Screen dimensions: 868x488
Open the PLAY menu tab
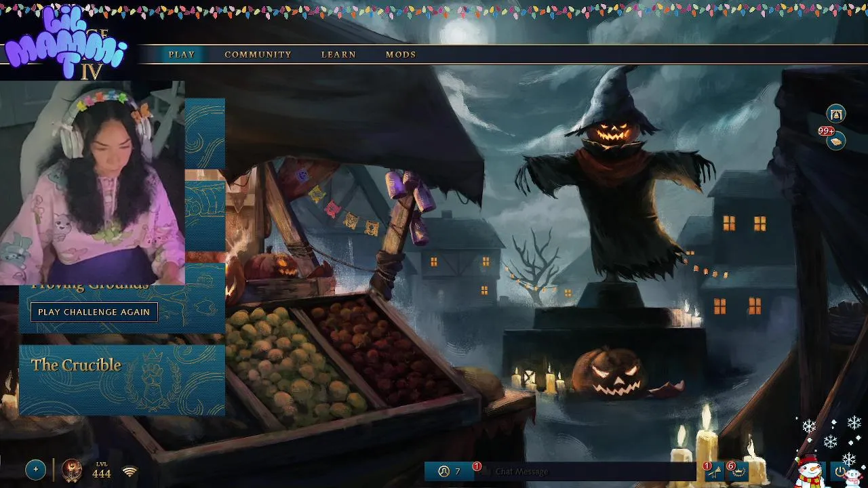[181, 54]
